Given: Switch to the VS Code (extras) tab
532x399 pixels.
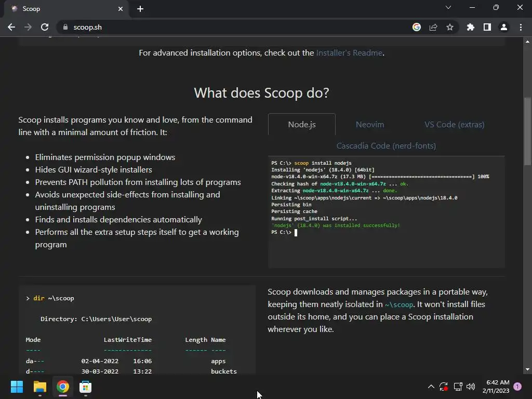Looking at the screenshot, I should [454, 125].
